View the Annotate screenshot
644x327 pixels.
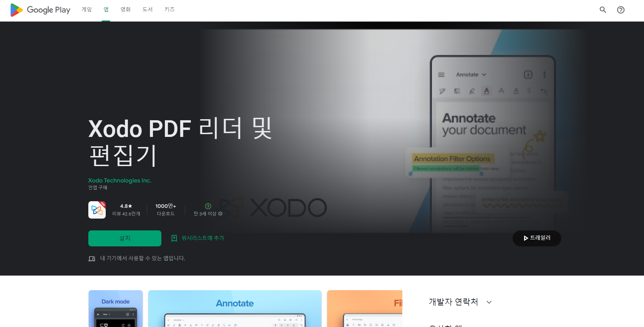click(235, 309)
